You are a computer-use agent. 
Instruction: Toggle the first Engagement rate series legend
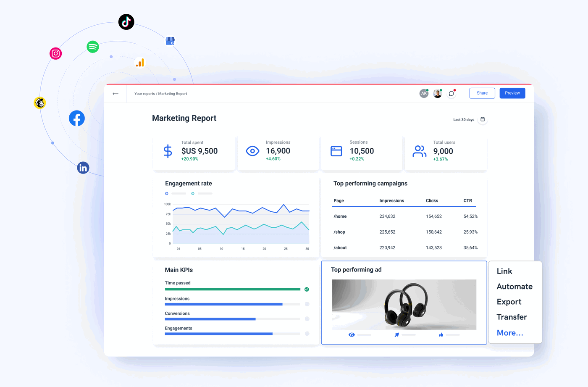(166, 193)
